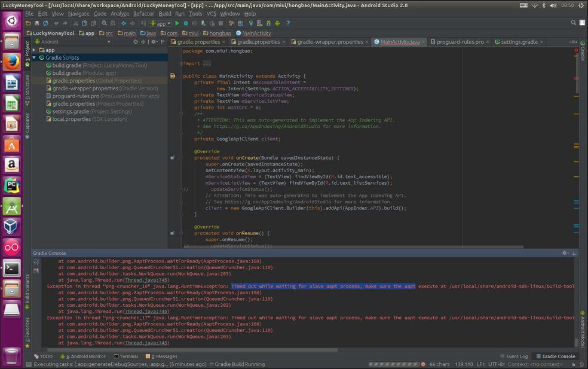
Task: Click the Search Everywhere magnifier at top right
Action: pyautogui.click(x=574, y=23)
